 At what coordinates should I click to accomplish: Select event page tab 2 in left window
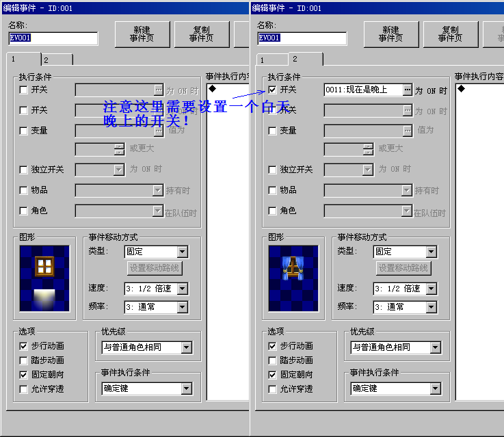[x=57, y=60]
